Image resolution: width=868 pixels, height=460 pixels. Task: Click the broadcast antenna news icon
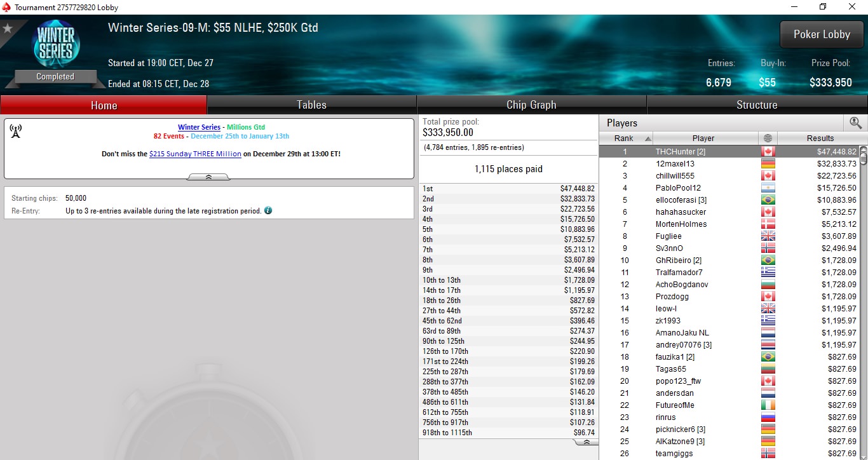tap(16, 131)
